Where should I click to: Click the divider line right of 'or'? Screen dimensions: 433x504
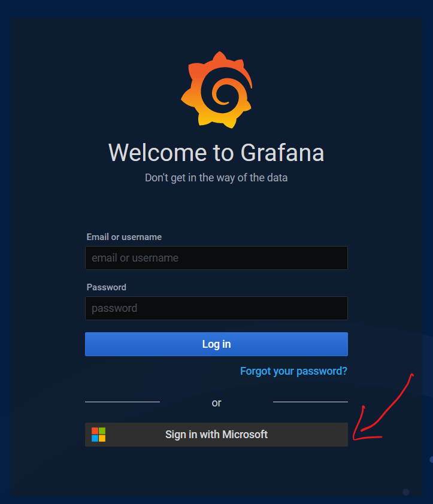310,402
